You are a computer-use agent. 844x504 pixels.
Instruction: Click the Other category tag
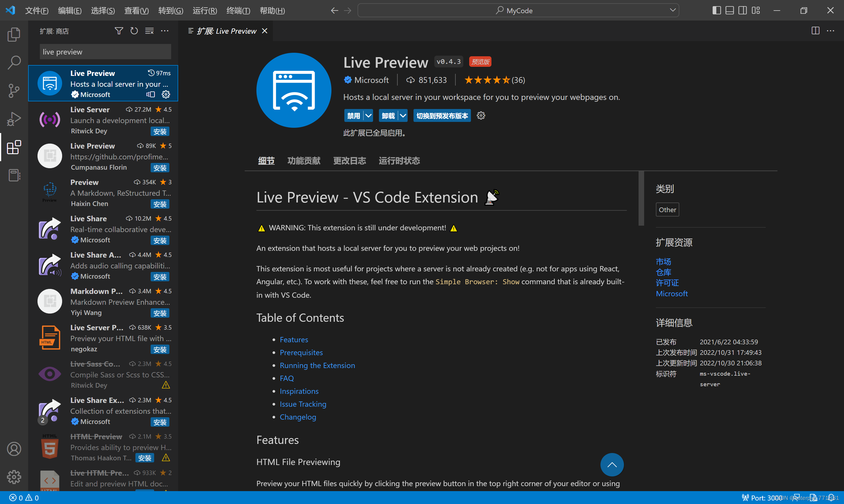[x=667, y=210]
